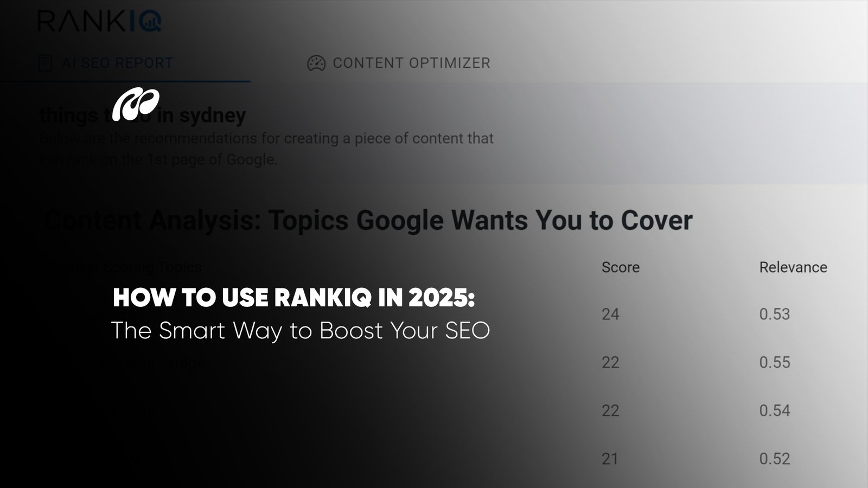Click the relevance value 0.53

tap(774, 314)
